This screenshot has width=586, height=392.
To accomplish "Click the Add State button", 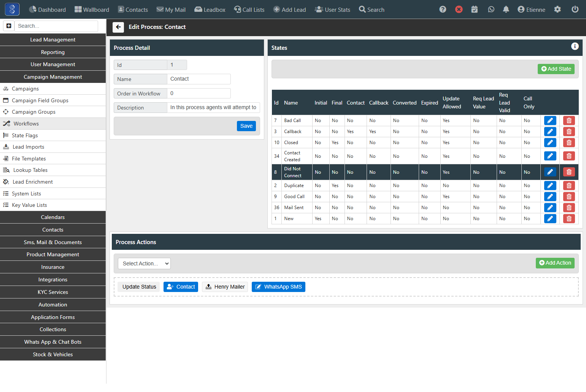I will click(556, 69).
